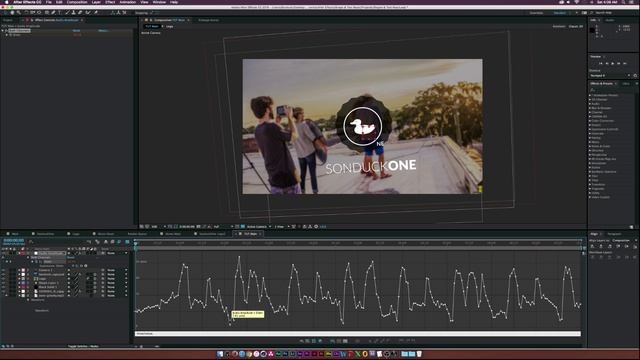Select the Horizontal Type tool
The image size is (640, 360).
pyautogui.click(x=60, y=13)
